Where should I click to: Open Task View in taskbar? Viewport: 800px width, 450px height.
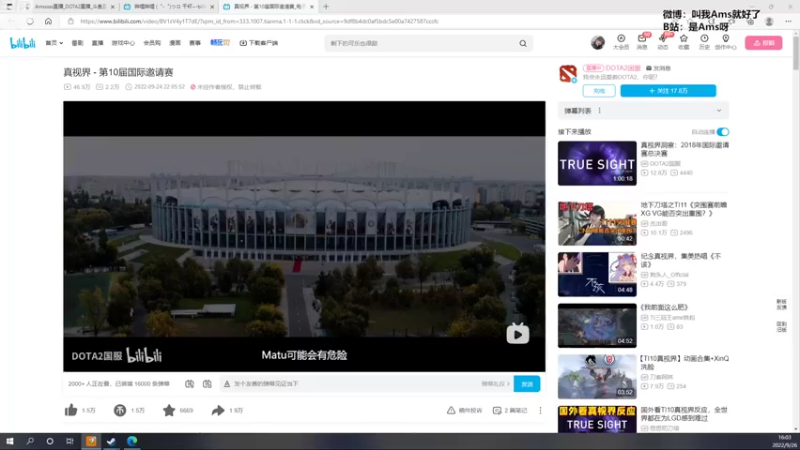pyautogui.click(x=70, y=441)
